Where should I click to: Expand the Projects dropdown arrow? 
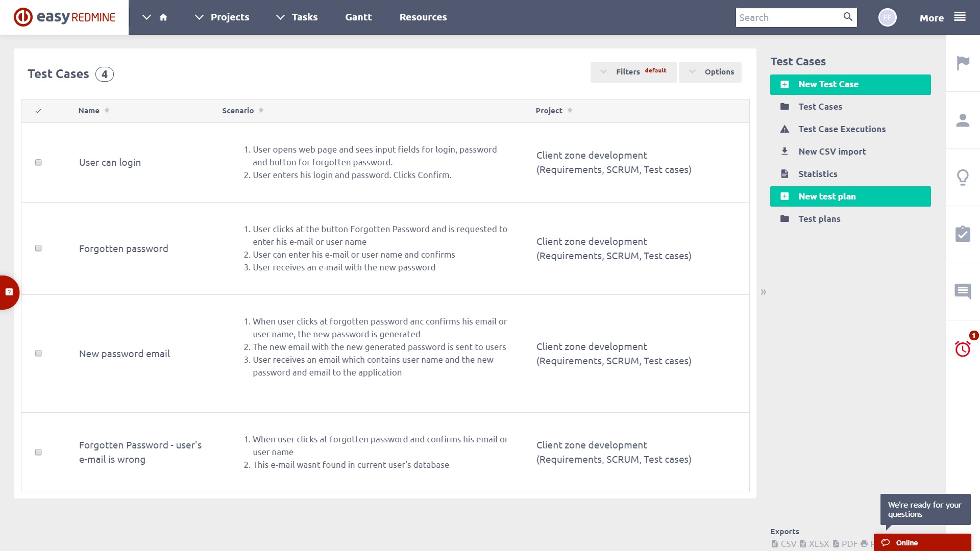pyautogui.click(x=199, y=17)
